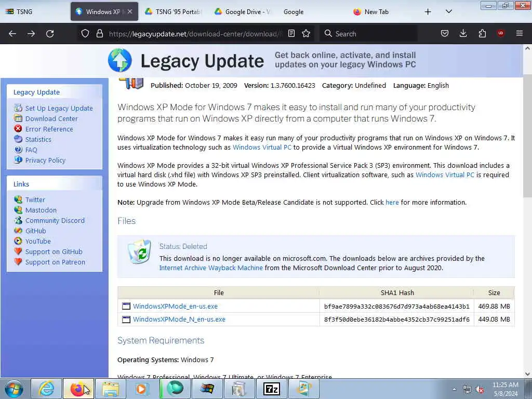The height and width of the screenshot is (399, 532).
Task: Open Download Center sidebar link
Action: coord(51,119)
